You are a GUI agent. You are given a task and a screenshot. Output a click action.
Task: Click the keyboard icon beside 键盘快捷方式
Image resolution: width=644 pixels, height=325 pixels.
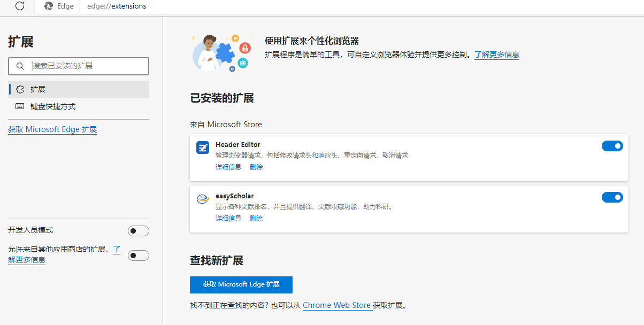point(19,106)
